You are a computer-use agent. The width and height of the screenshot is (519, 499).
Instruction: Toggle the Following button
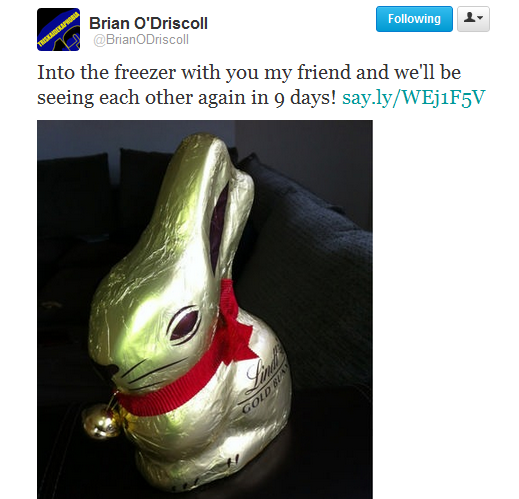(414, 19)
